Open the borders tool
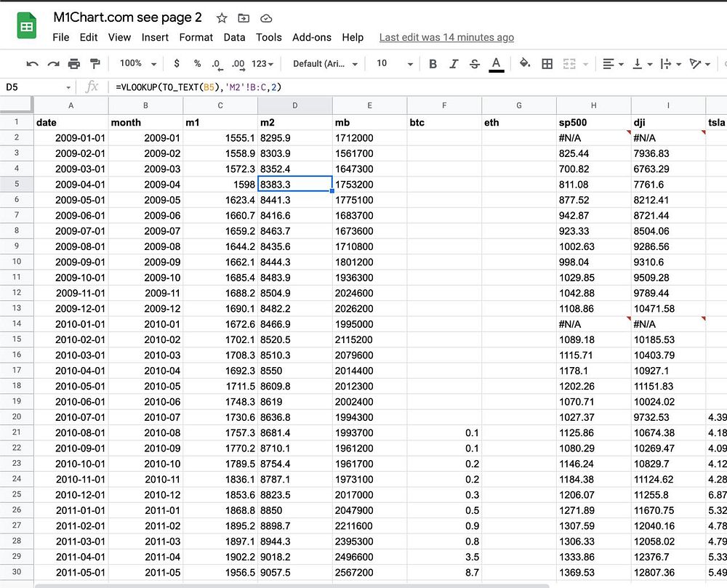This screenshot has width=727, height=588. [x=547, y=64]
